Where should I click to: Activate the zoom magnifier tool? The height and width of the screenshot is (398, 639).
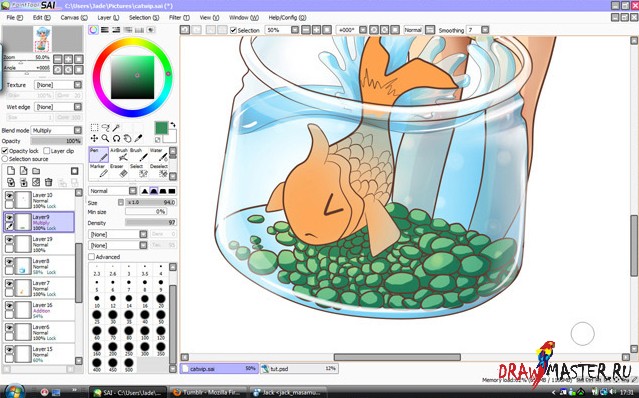[x=106, y=139]
